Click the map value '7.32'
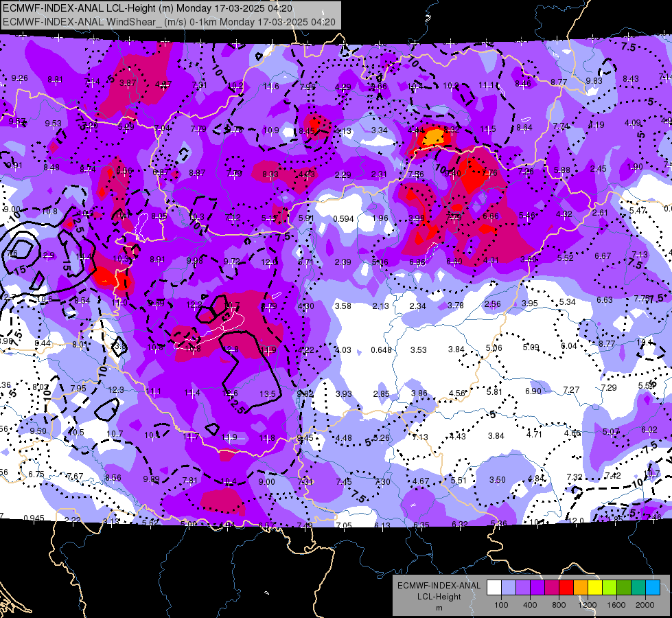Image resolution: width=672 pixels, height=618 pixels. pyautogui.click(x=575, y=477)
